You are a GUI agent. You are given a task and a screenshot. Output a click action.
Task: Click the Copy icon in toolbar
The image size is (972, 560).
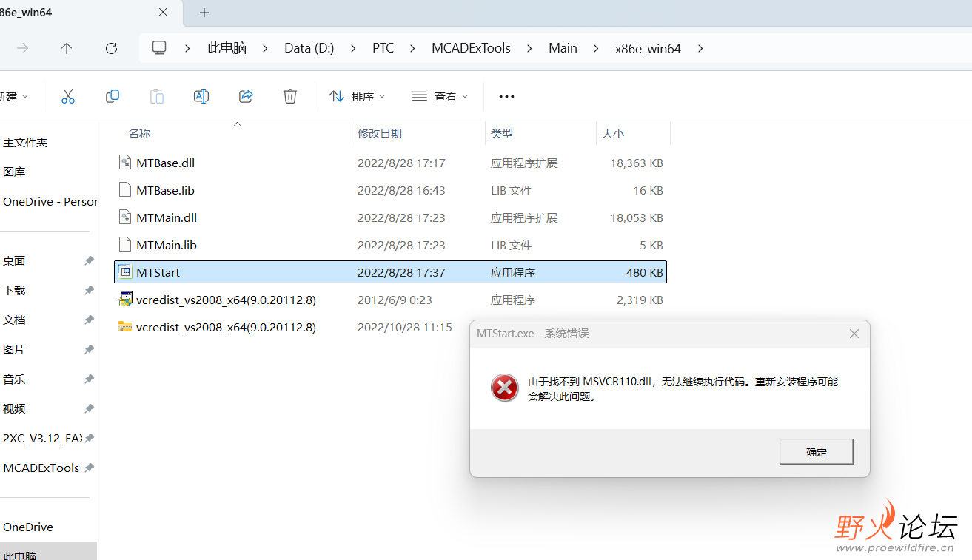[x=113, y=96]
